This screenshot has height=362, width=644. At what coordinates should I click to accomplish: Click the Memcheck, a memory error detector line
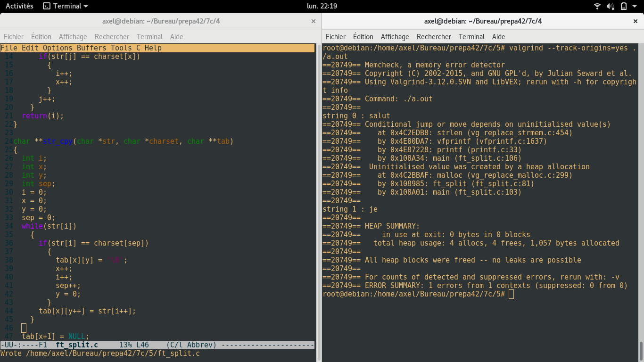pyautogui.click(x=413, y=65)
